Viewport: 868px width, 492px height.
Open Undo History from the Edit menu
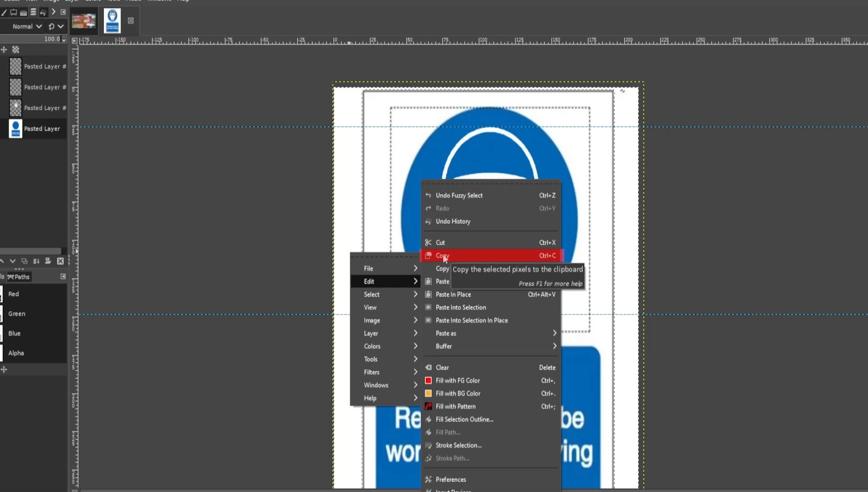491,221
